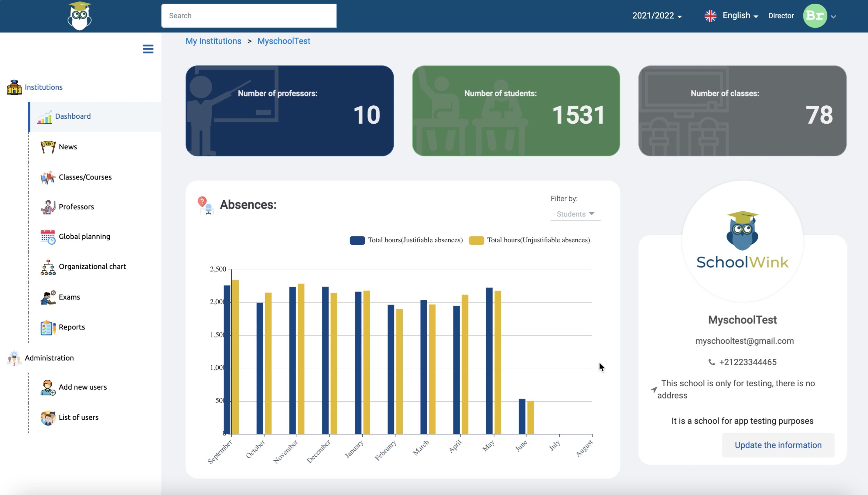Toggle the Justifiable absences legend series

click(406, 240)
